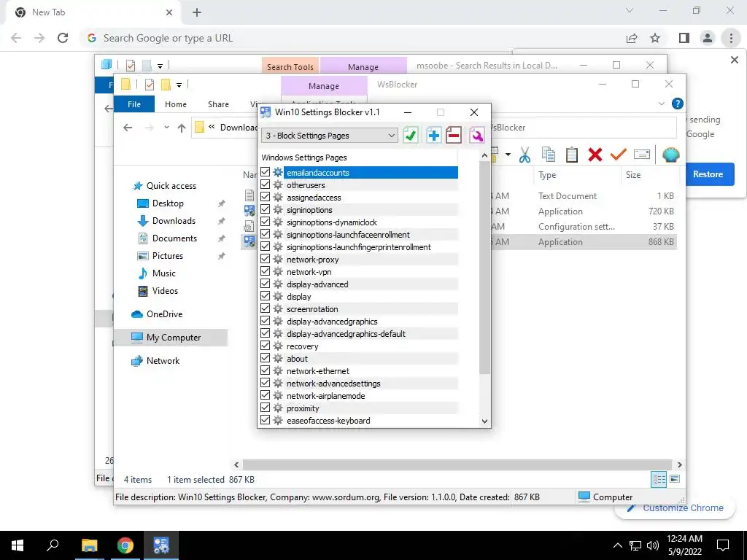Click the scroll-up arrow of settings list

484,156
